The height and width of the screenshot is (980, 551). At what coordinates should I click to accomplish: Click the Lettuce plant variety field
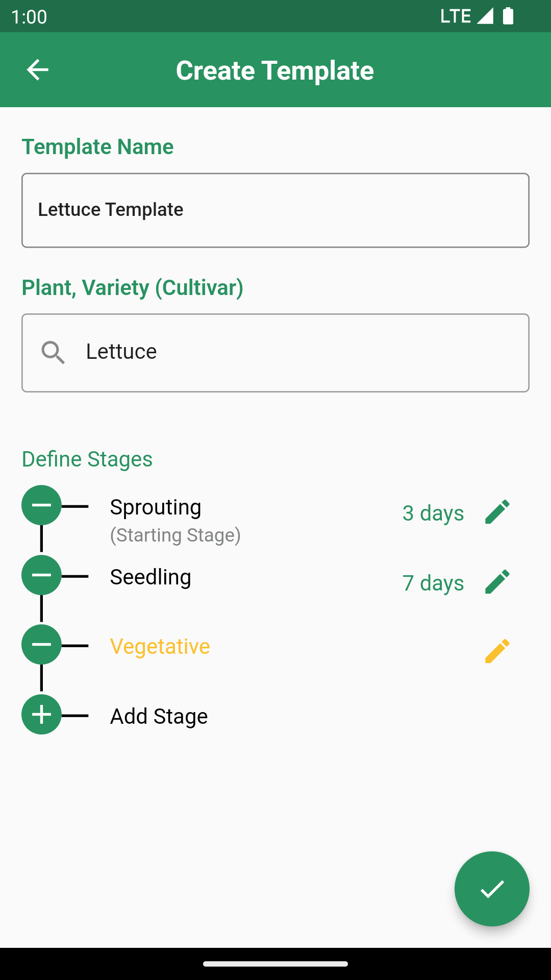286,353
